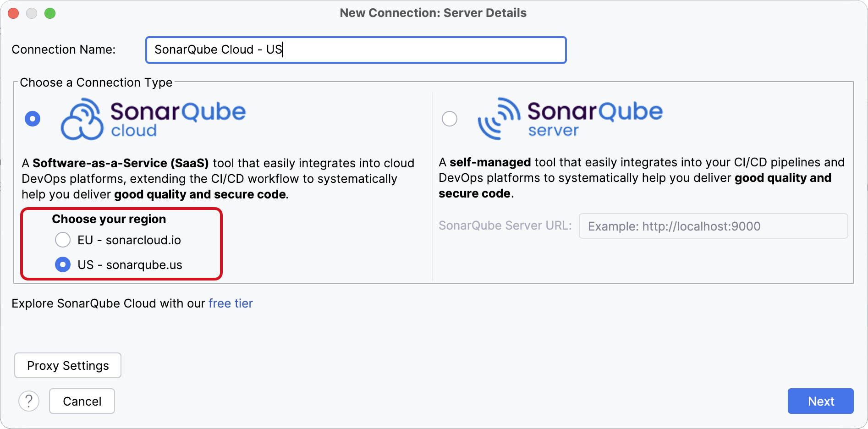Click the SonarQube Cloud logo
This screenshot has width=868, height=429.
(x=154, y=118)
